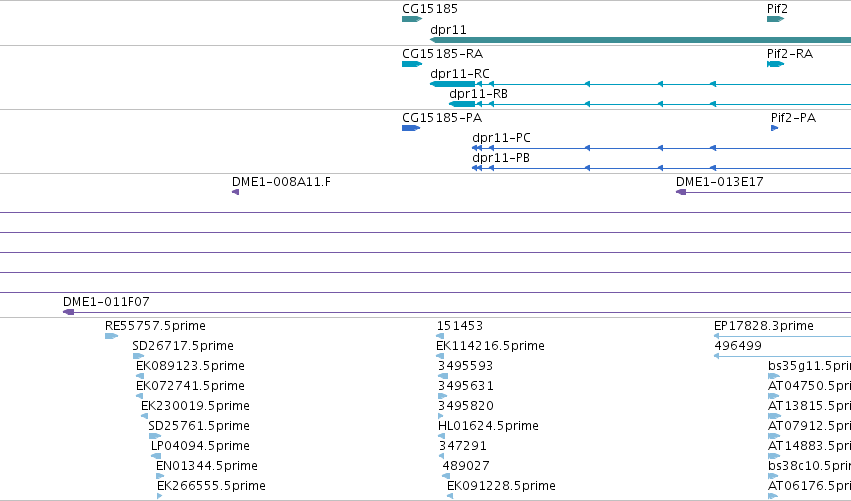Click the dpr11 gene bar
Viewport: 851px width, 501px height.
point(640,40)
